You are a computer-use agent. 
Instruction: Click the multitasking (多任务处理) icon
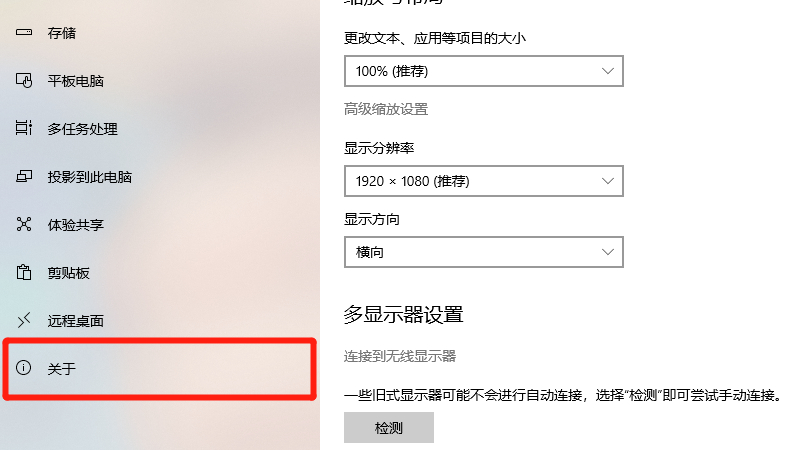pos(24,128)
